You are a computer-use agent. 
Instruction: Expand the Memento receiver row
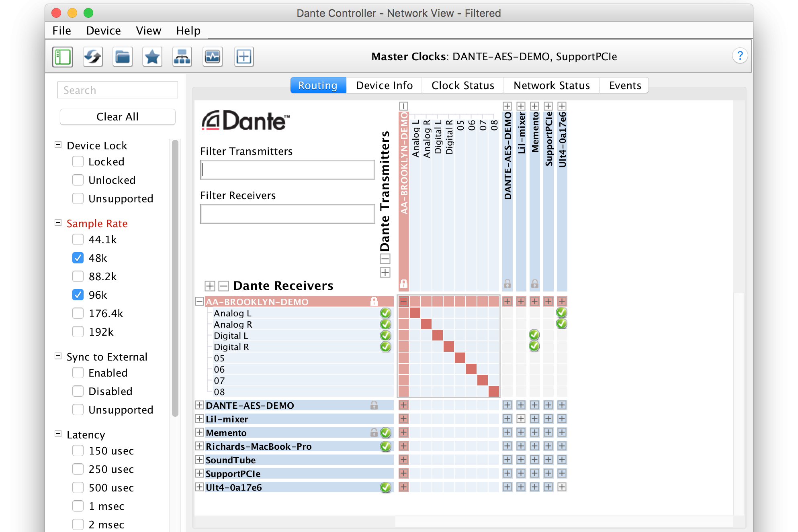coord(199,432)
